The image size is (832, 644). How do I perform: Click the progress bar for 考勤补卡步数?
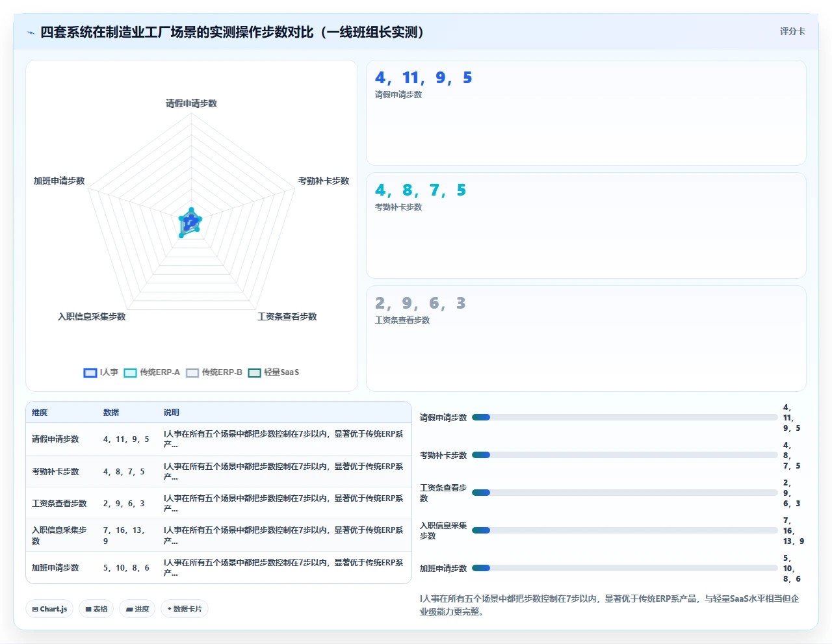click(x=625, y=455)
